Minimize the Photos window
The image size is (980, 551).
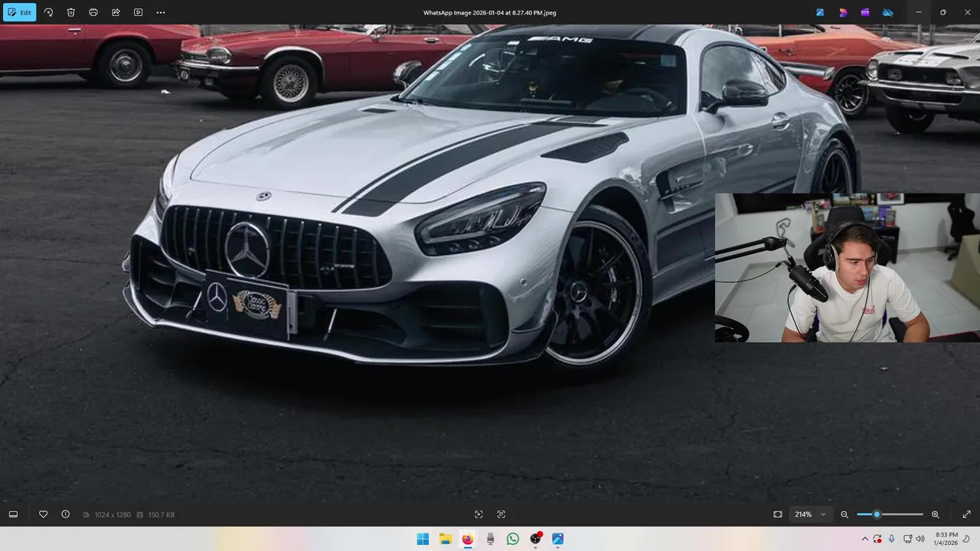pos(919,12)
